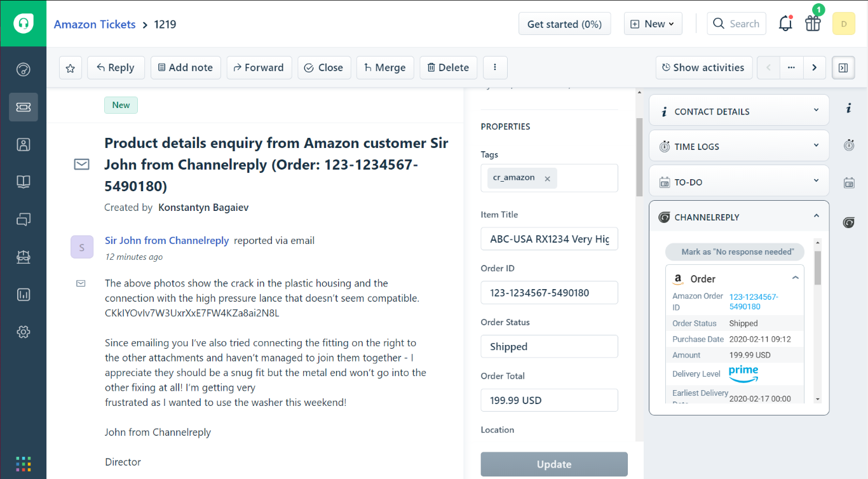868x479 pixels.
Task: Click the Update properties button
Action: [554, 464]
